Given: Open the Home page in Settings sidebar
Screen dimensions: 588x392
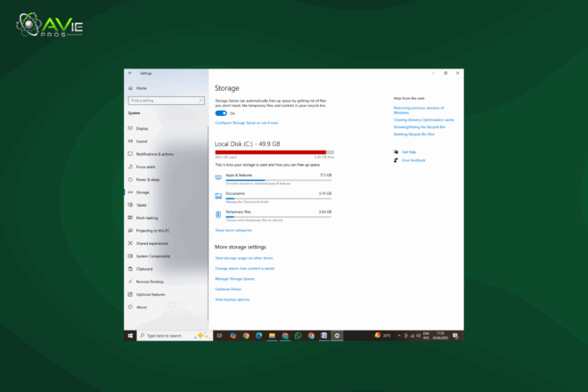Looking at the screenshot, I should [137, 88].
